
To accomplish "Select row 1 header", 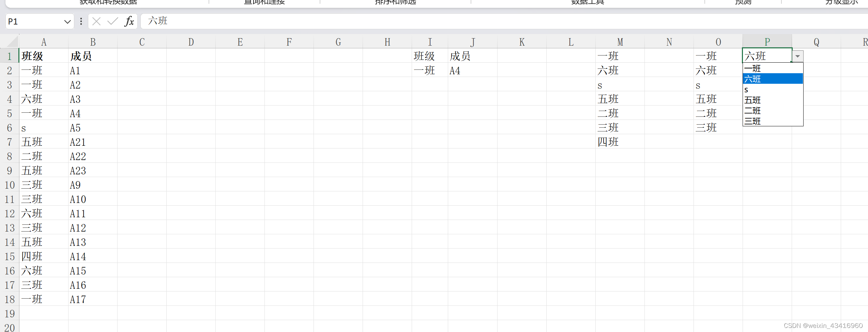I will (10, 56).
